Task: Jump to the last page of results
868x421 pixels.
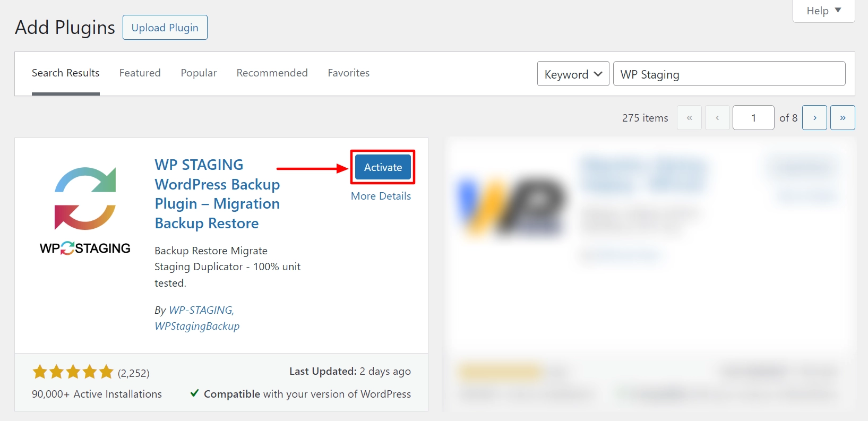Action: (843, 118)
